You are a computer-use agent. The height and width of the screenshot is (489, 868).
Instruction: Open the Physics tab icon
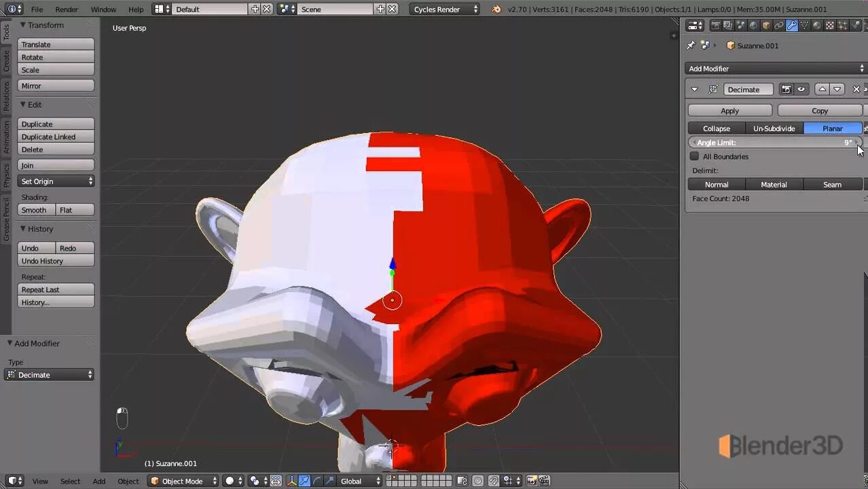855,25
